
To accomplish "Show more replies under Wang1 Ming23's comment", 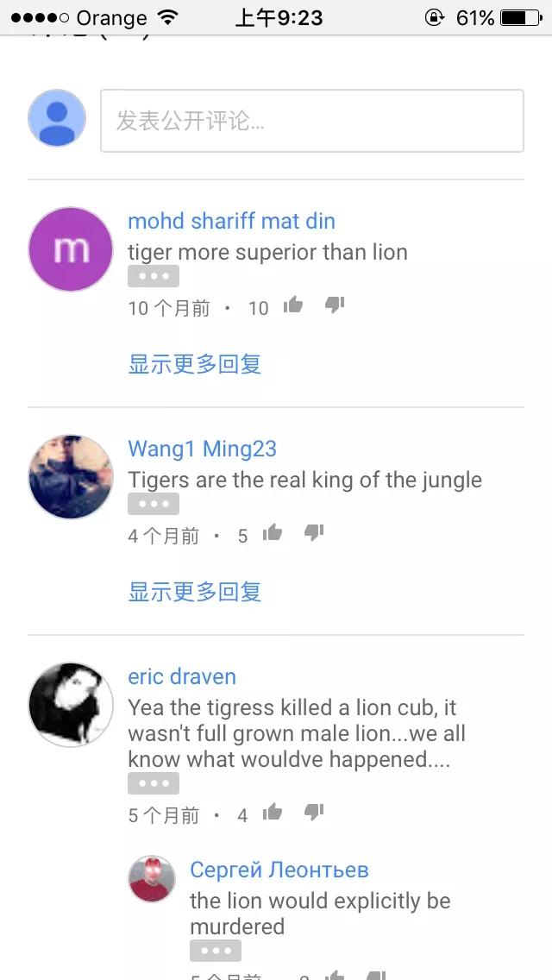I will [194, 591].
